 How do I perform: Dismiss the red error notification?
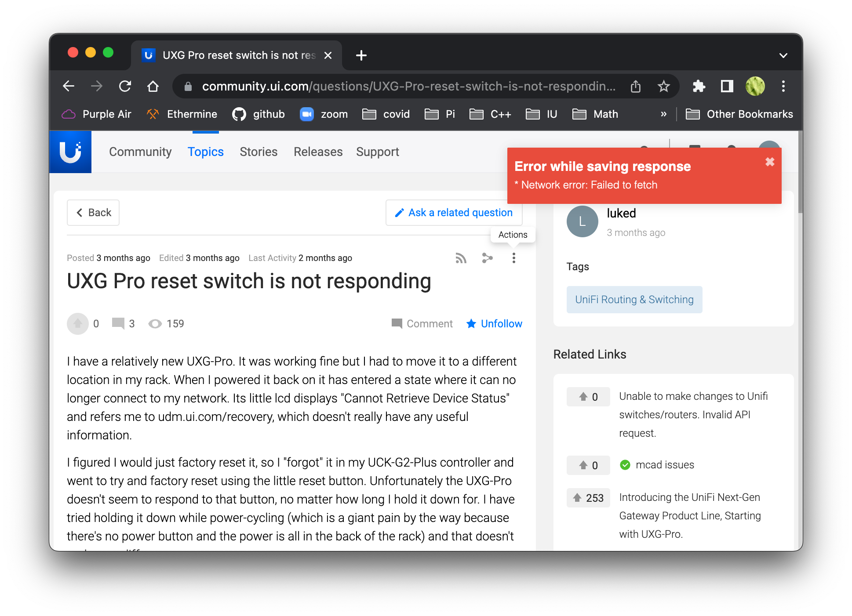coord(769,162)
